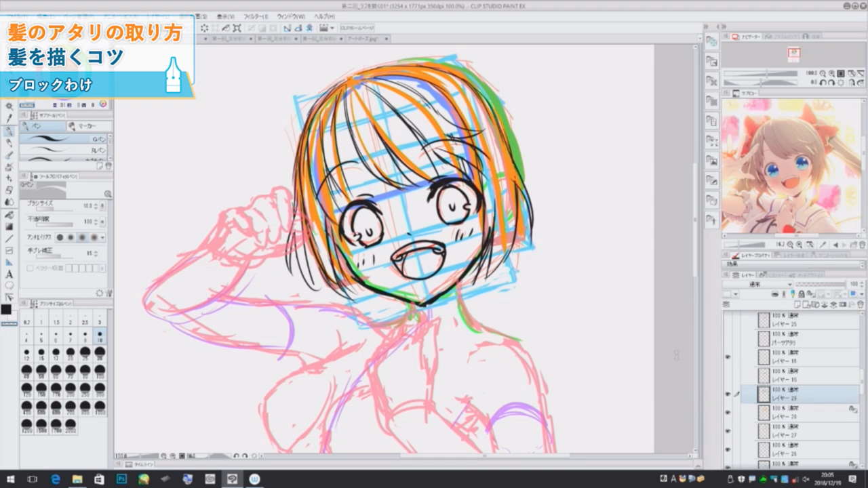This screenshot has height=488, width=868.
Task: Open the Navigator panel tab
Action: click(x=749, y=36)
